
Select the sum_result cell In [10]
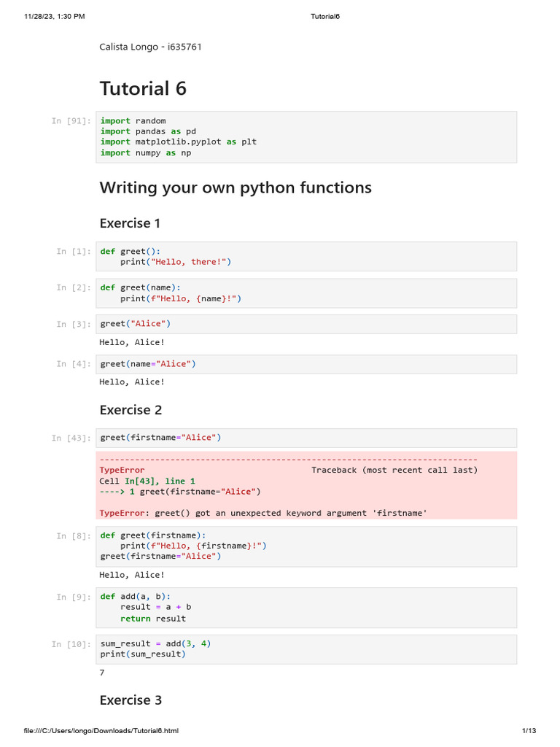click(x=306, y=649)
